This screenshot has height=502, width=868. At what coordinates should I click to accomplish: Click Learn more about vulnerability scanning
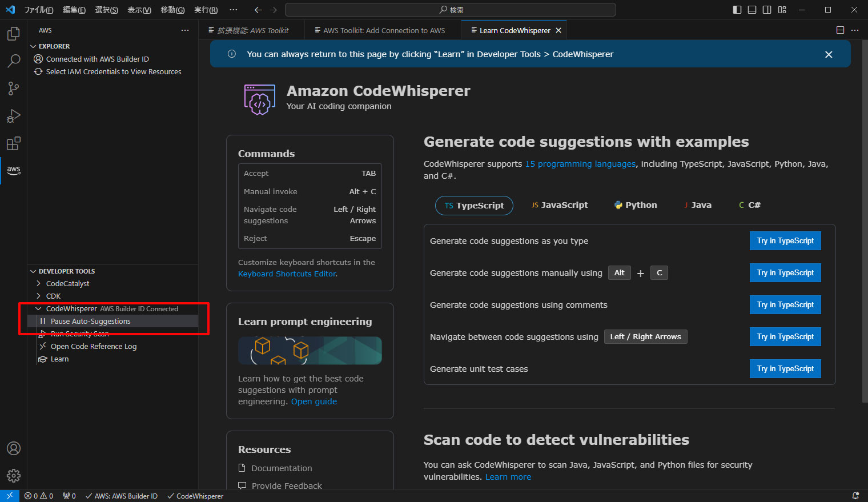(508, 477)
